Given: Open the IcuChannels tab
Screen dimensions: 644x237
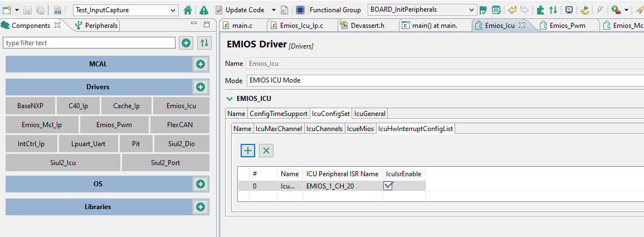Looking at the screenshot, I should pyautogui.click(x=324, y=129).
